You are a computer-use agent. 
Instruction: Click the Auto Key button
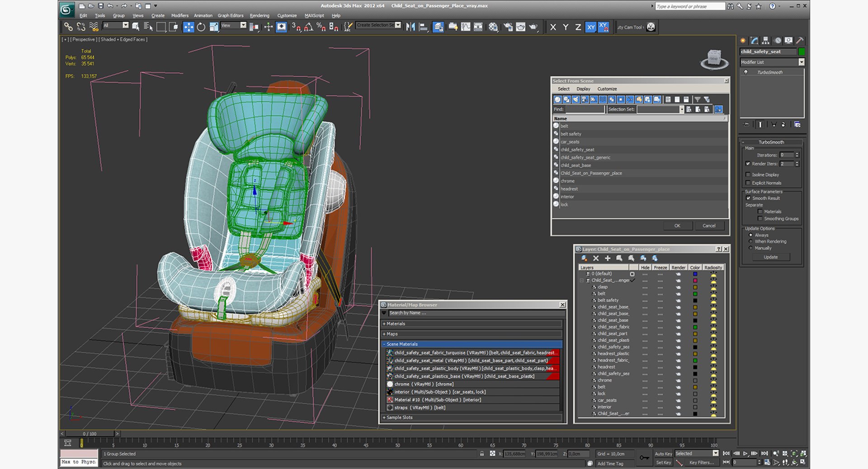(x=663, y=454)
